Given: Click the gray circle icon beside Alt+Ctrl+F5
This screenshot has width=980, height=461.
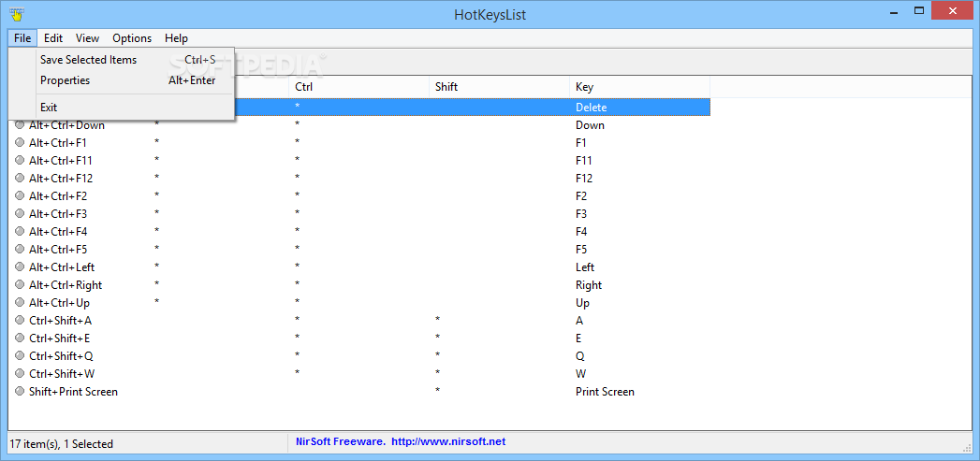Looking at the screenshot, I should point(20,250).
